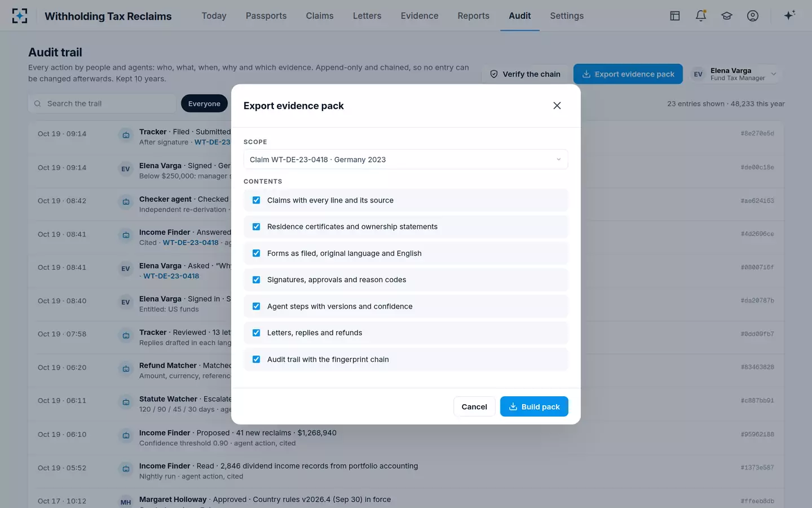The image size is (812, 508).
Task: Click the Checker agent row icon
Action: (126, 202)
